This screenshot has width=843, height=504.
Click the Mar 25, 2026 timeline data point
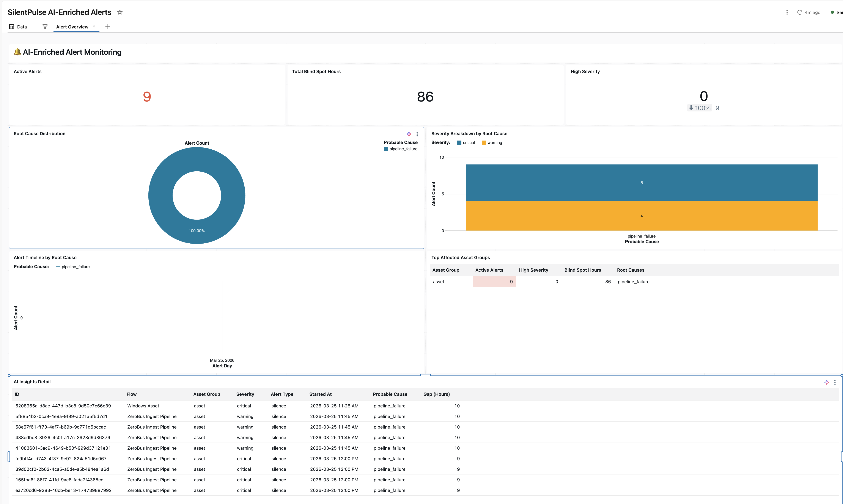pos(222,318)
